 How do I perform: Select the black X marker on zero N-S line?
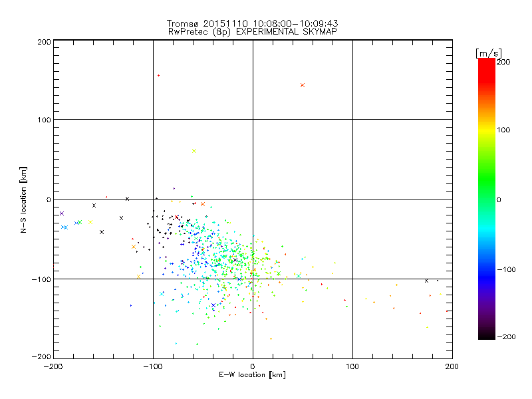[x=127, y=198]
